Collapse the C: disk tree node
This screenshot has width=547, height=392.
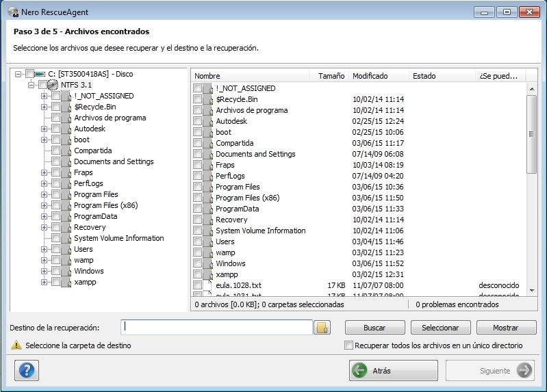(x=18, y=74)
